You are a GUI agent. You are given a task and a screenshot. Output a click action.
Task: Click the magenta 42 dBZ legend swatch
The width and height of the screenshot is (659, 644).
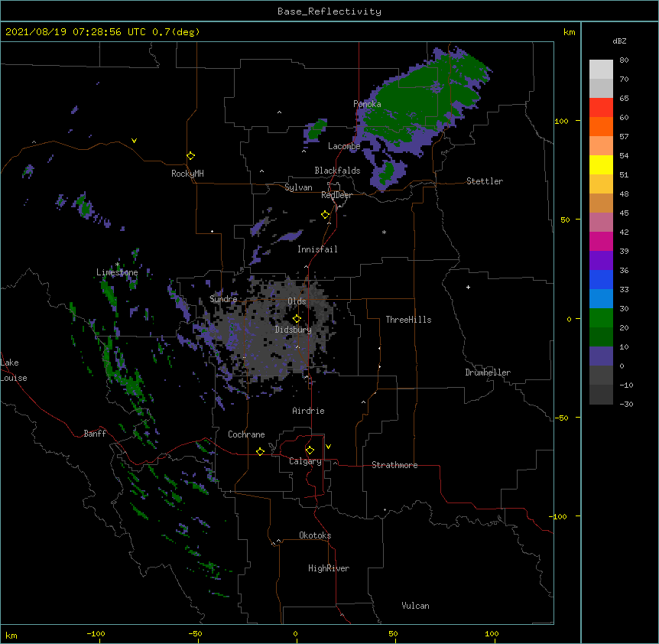pyautogui.click(x=601, y=241)
